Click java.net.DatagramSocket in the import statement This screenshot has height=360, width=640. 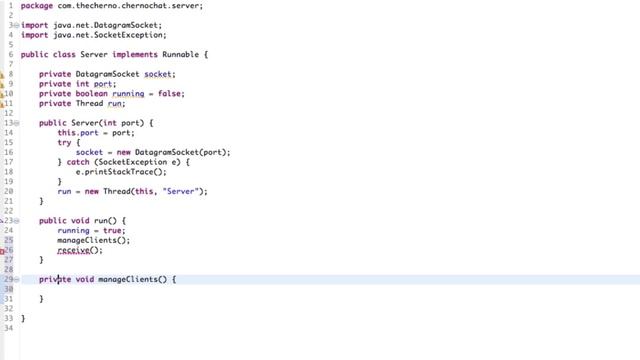pos(105,25)
